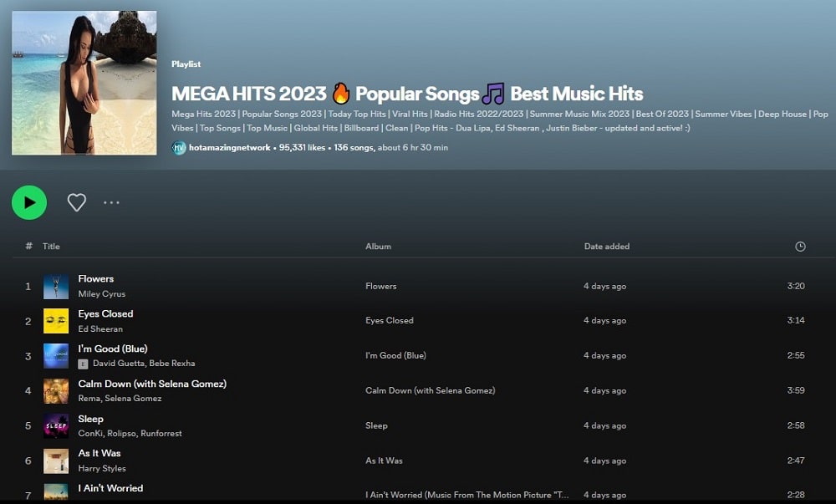This screenshot has width=836, height=504.
Task: Select the Flowers album art thumbnail
Action: click(56, 287)
